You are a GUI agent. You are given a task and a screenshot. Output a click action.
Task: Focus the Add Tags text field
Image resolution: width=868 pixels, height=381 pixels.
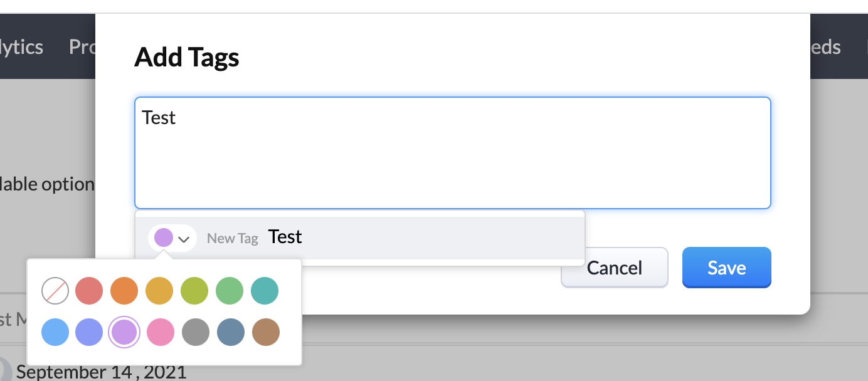point(453,153)
